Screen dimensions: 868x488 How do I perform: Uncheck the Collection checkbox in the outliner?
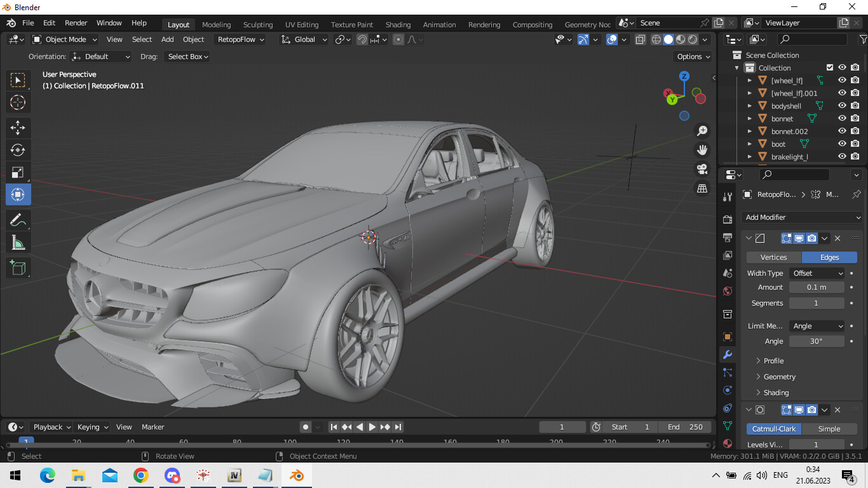(x=829, y=67)
